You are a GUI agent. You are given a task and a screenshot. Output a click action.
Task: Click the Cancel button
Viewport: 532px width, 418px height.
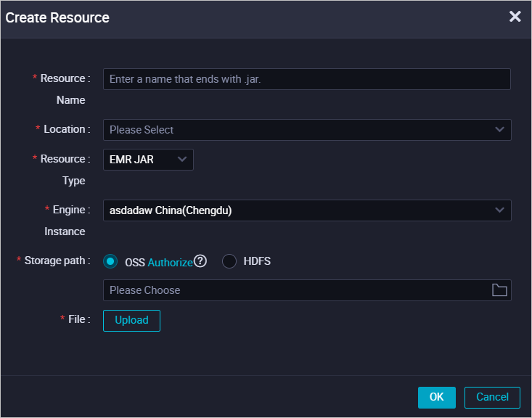coord(492,397)
